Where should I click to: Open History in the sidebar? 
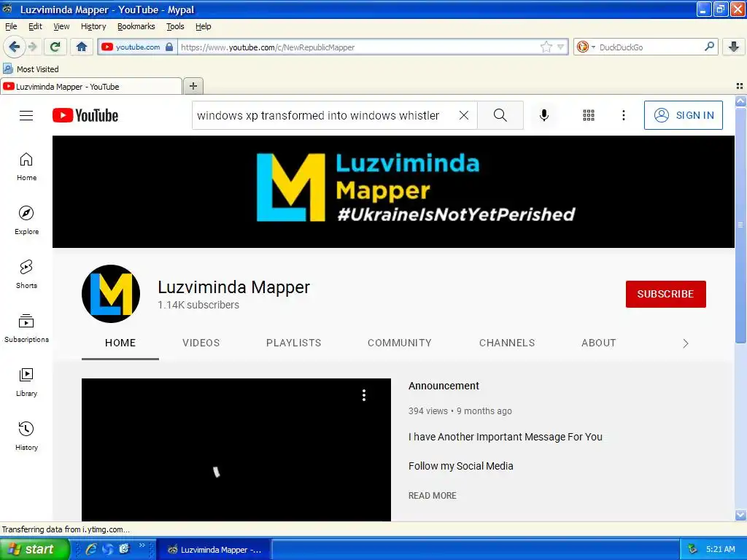27,436
